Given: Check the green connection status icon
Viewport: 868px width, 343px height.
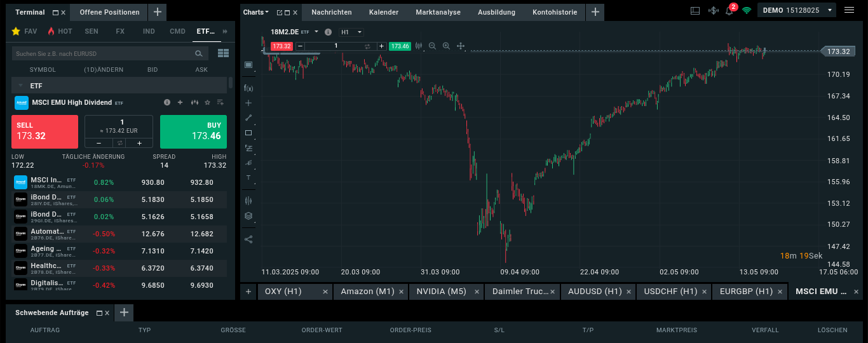Looking at the screenshot, I should [x=747, y=11].
